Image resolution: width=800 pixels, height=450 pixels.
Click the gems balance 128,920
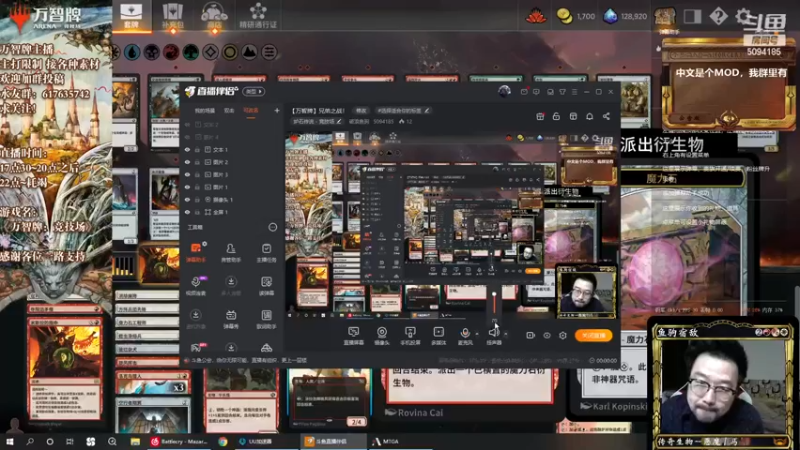(625, 16)
